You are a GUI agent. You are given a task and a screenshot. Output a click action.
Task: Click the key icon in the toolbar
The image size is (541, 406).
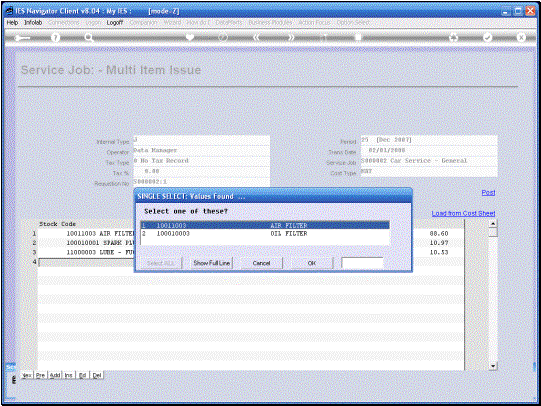pos(22,38)
